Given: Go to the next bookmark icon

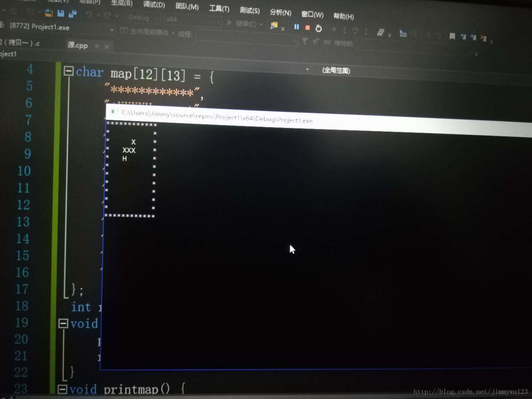Looking at the screenshot, I should coord(473,37).
